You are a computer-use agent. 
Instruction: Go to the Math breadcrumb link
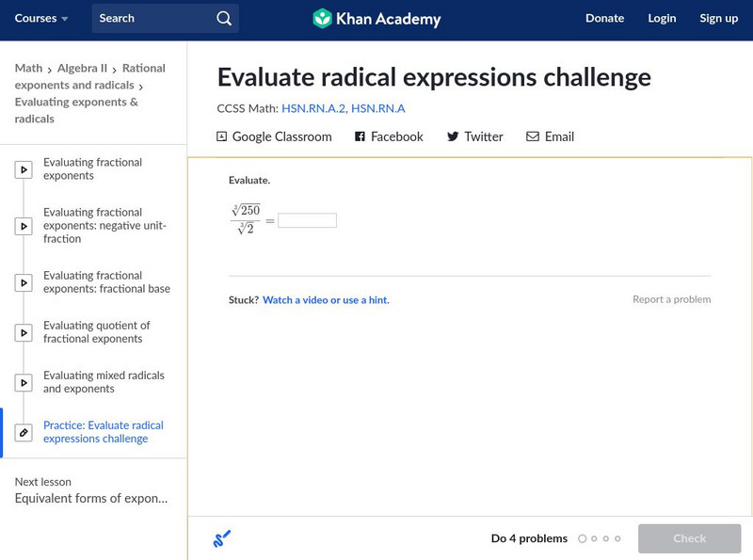pos(28,68)
